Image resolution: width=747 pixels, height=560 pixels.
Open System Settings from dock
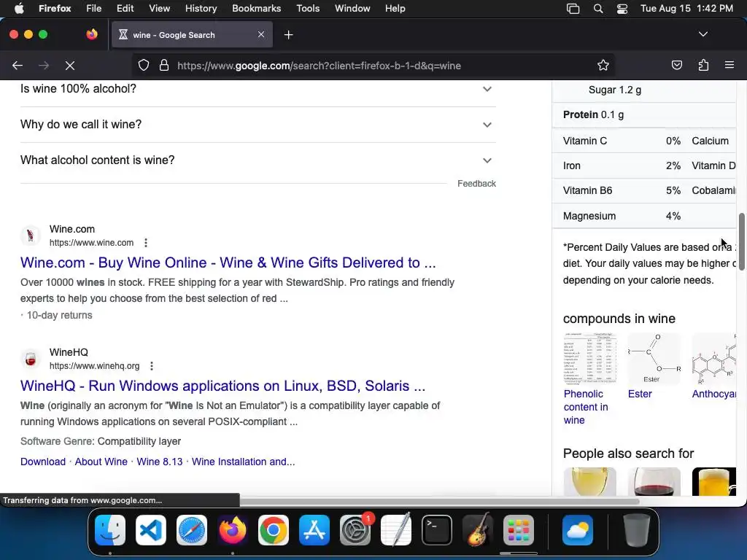(x=355, y=530)
